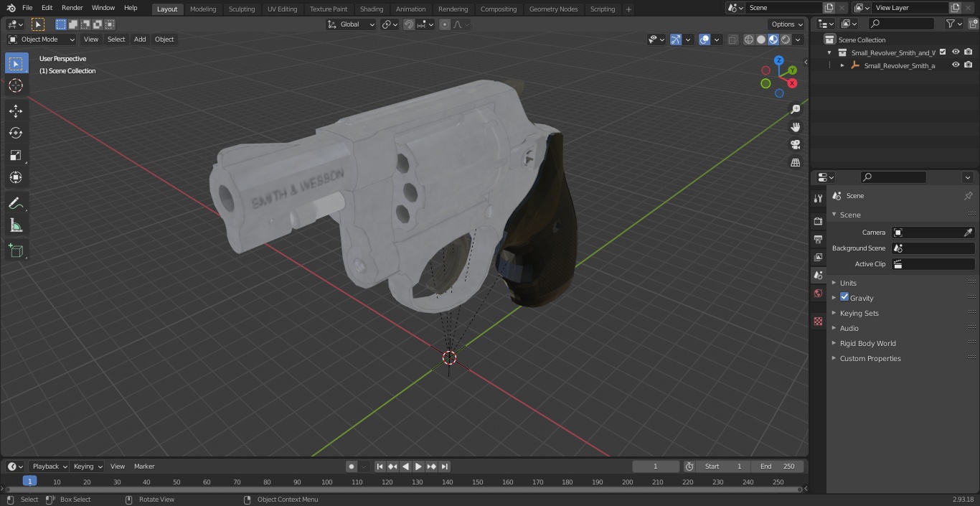Select the Scale tool
Image resolution: width=980 pixels, height=506 pixels.
(16, 155)
